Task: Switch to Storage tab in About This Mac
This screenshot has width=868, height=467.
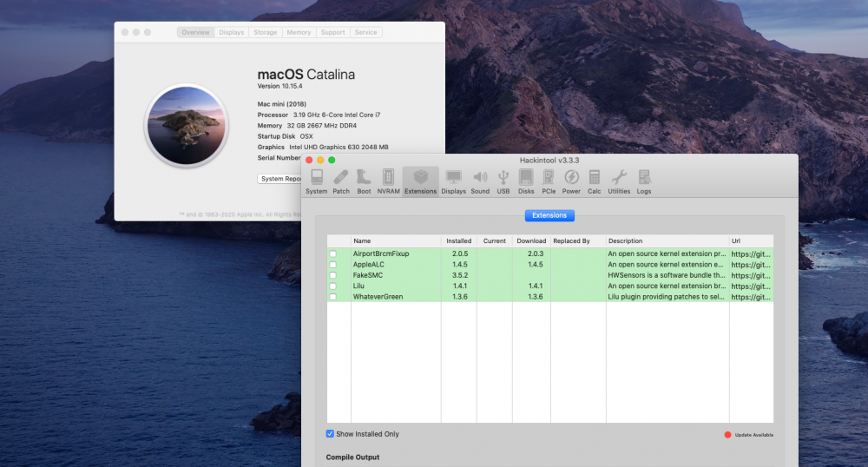Action: (265, 32)
